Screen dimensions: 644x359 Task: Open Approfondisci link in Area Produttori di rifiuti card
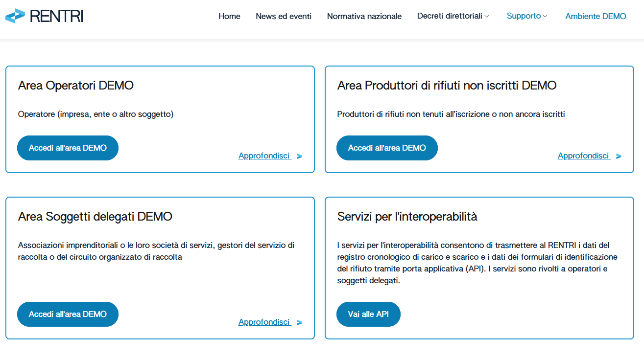(x=584, y=156)
